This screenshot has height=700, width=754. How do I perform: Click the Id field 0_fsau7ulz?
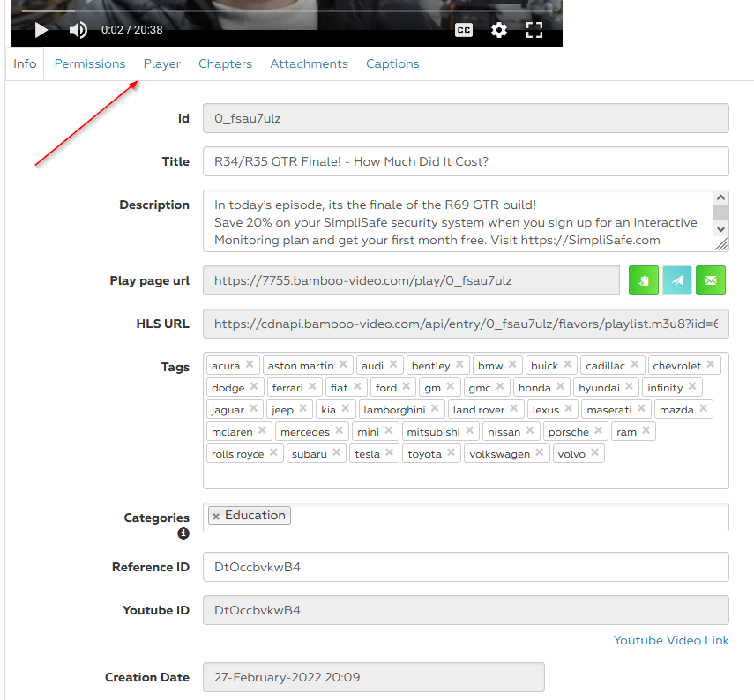(466, 118)
